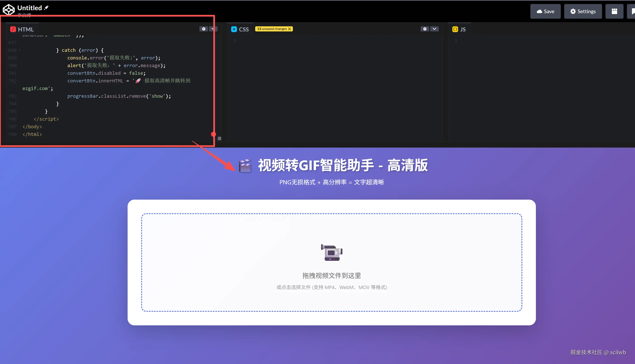Click the yellow JS parentheses icon

[x=455, y=29]
